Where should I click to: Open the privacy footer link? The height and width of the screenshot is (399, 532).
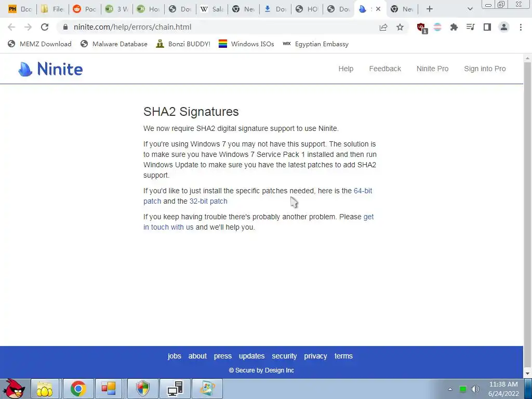(315, 356)
